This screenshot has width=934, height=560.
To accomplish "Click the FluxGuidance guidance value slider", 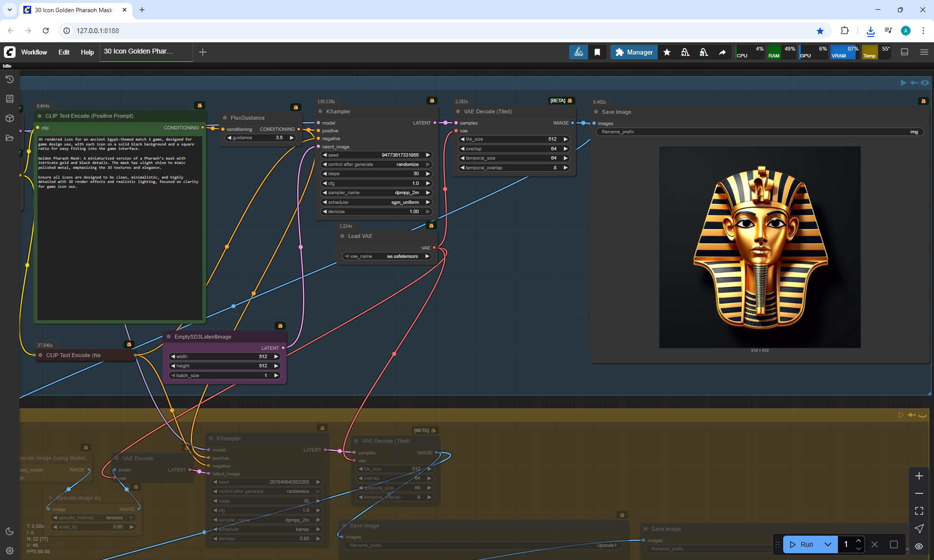I will [261, 138].
